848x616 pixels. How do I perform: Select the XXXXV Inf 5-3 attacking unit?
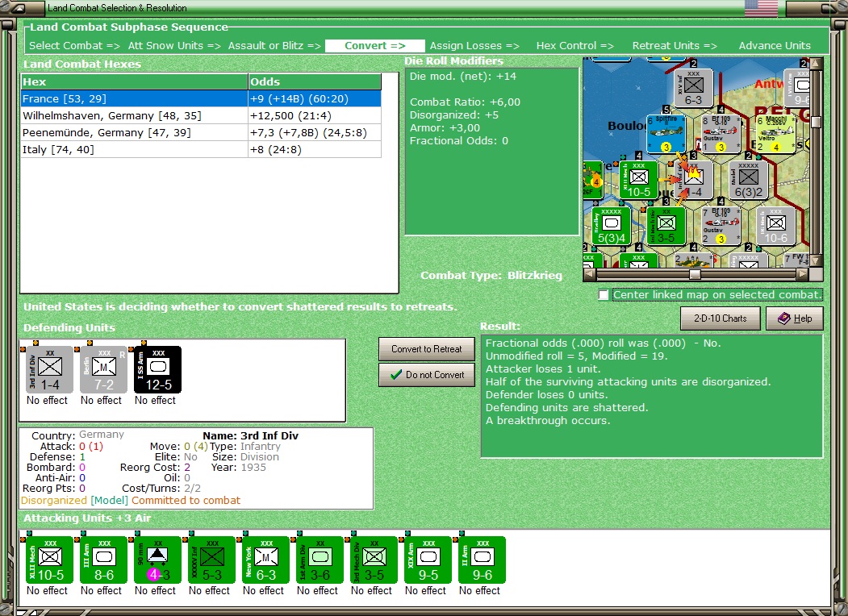(212, 560)
